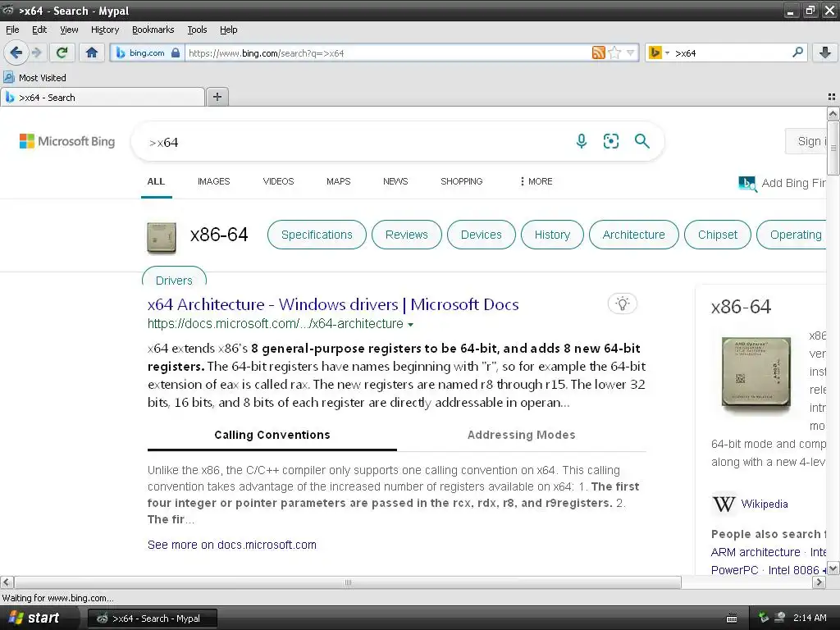
Task: Start voice search with the microphone icon
Action: [582, 141]
